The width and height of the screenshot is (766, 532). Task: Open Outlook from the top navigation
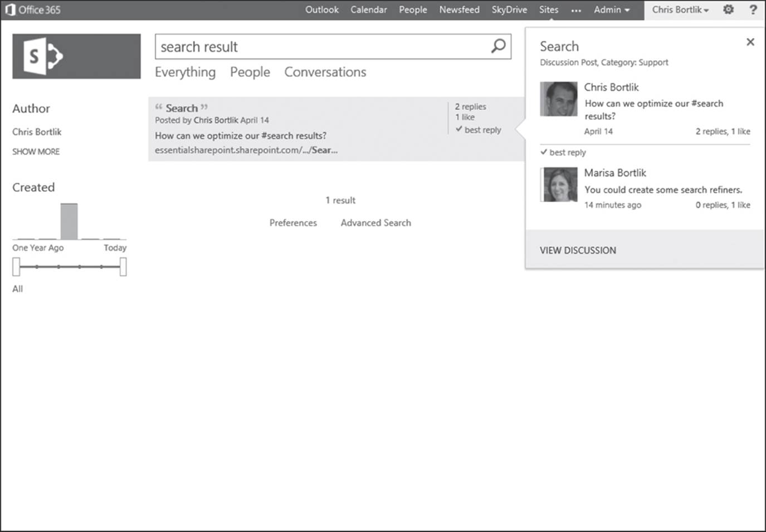[322, 9]
